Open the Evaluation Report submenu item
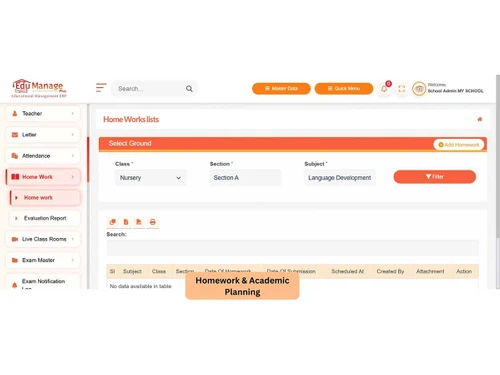The width and height of the screenshot is (500, 375). (x=45, y=218)
